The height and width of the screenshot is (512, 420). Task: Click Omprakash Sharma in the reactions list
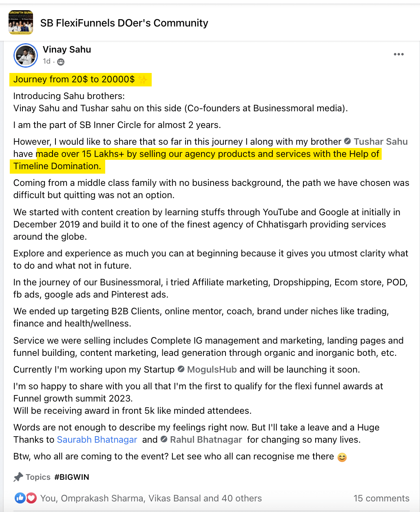(x=100, y=498)
